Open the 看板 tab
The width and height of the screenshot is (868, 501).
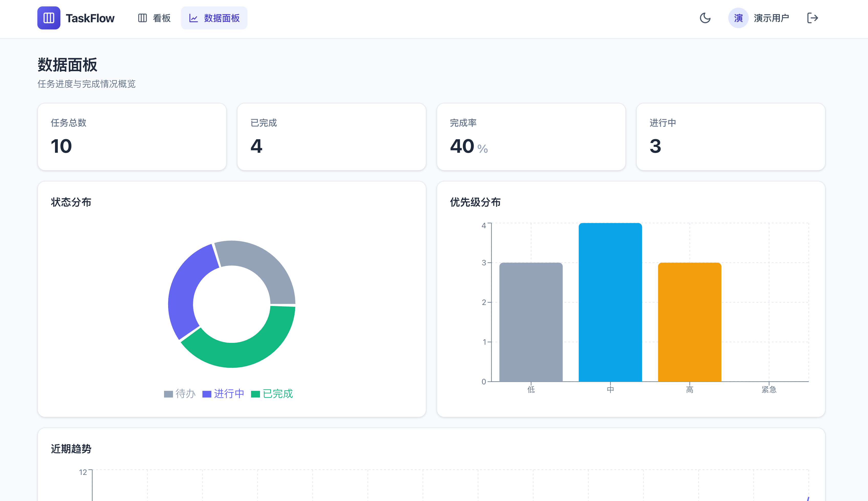point(154,18)
